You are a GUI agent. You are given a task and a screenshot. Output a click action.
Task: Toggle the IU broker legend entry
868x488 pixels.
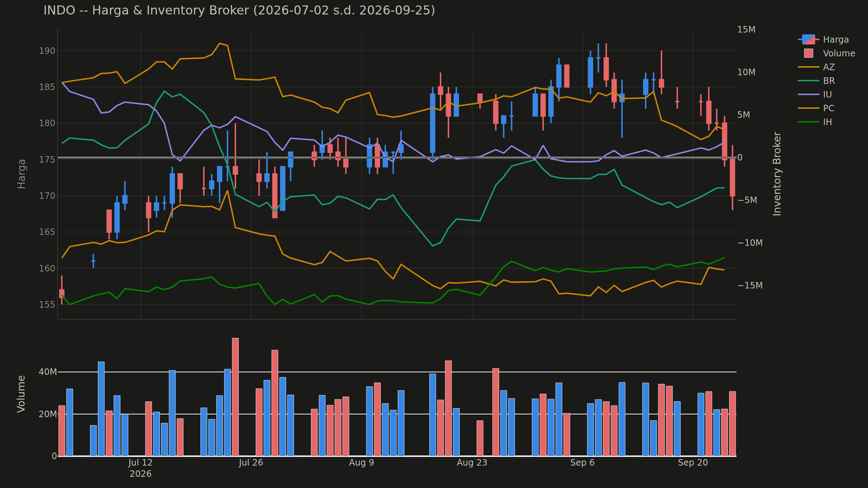(815, 94)
